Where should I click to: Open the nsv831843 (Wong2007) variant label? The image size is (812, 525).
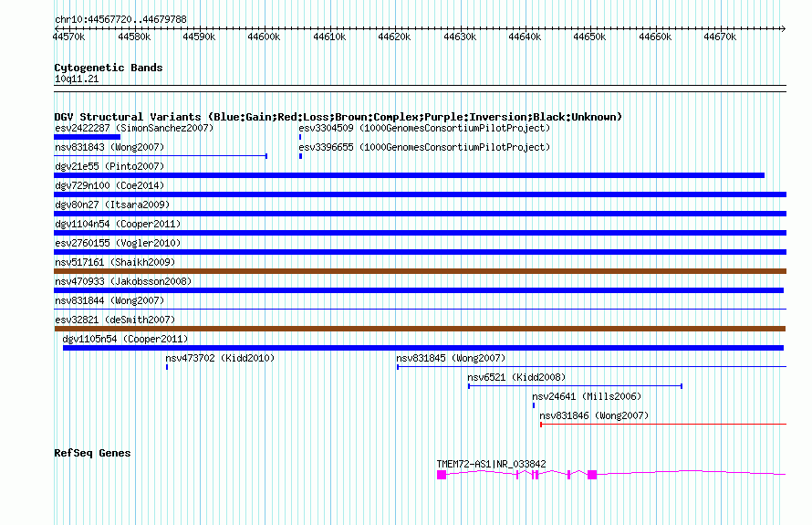click(x=109, y=147)
